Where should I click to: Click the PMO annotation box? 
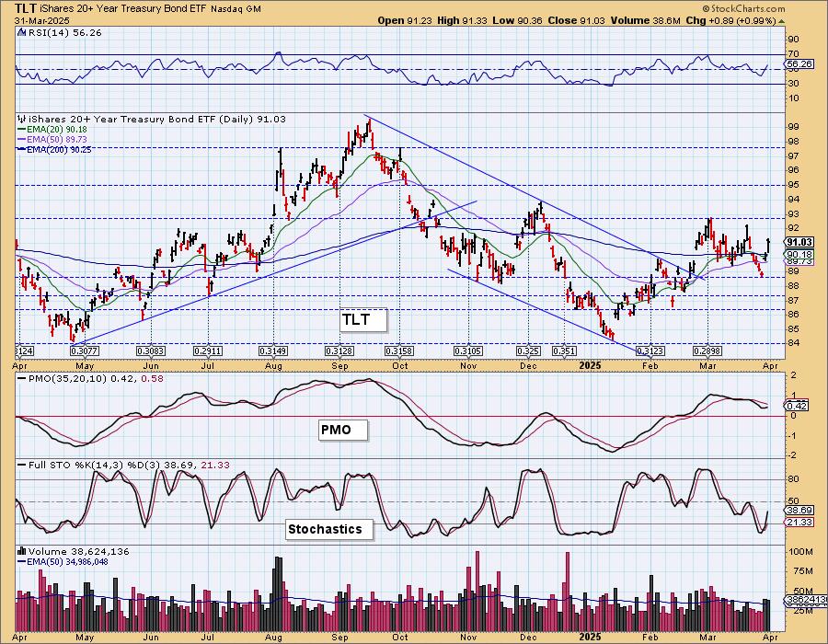[x=343, y=430]
